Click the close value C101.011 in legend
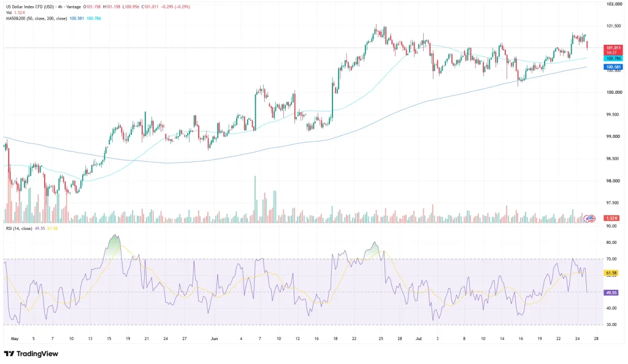This screenshot has width=628, height=364. coord(150,7)
